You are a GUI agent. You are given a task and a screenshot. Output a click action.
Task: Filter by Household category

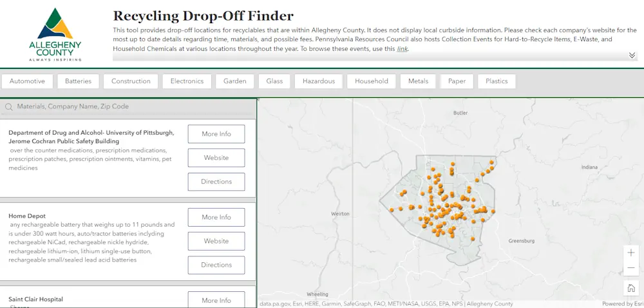[372, 81]
